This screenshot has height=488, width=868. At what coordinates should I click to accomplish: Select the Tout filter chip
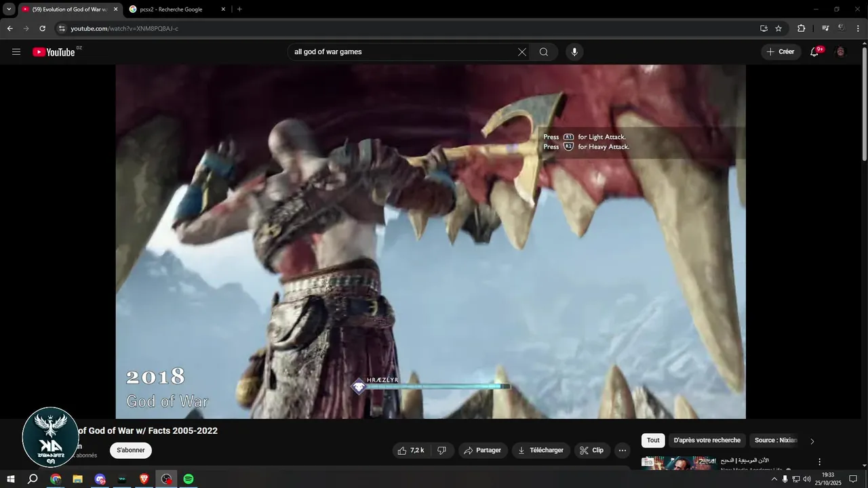click(x=653, y=441)
